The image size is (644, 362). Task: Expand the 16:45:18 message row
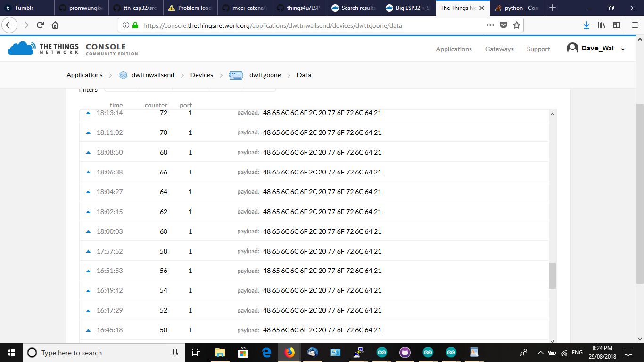[88, 330]
